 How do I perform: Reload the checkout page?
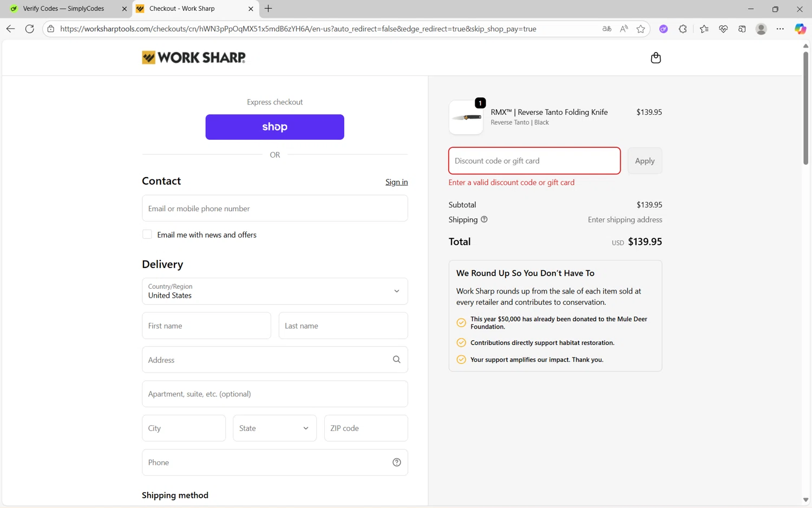coord(30,29)
